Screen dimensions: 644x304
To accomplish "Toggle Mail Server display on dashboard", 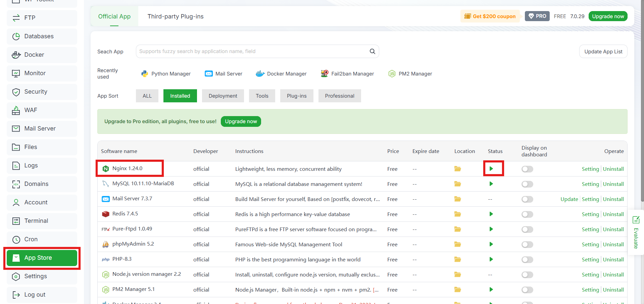I will (x=527, y=199).
